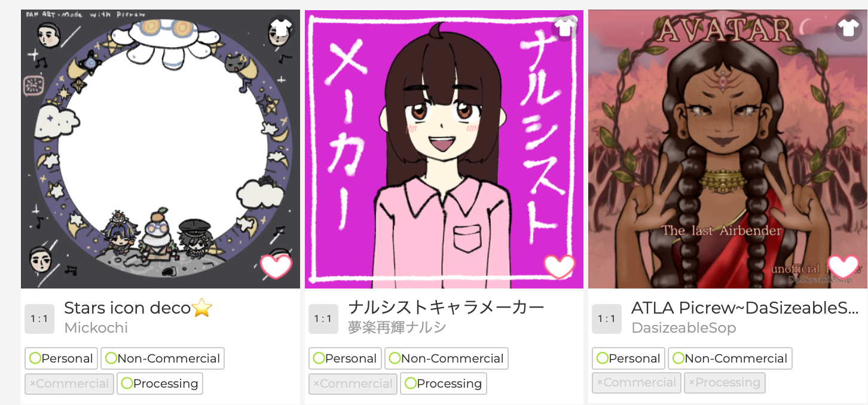
Task: Click T-shirt icon on the magenta thumbnail
Action: (564, 28)
